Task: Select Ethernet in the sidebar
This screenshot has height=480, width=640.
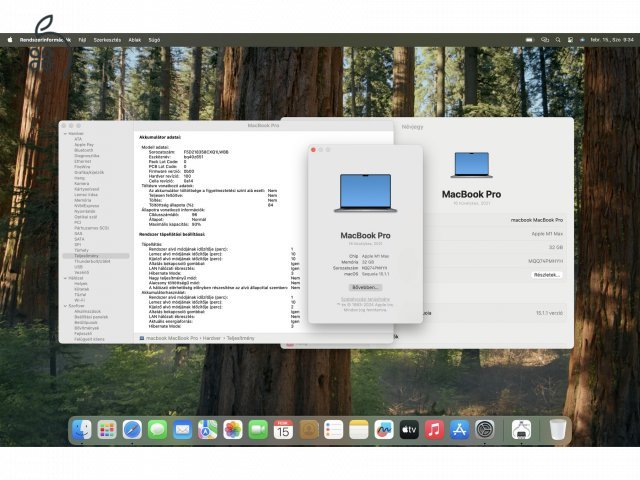Action: click(83, 161)
